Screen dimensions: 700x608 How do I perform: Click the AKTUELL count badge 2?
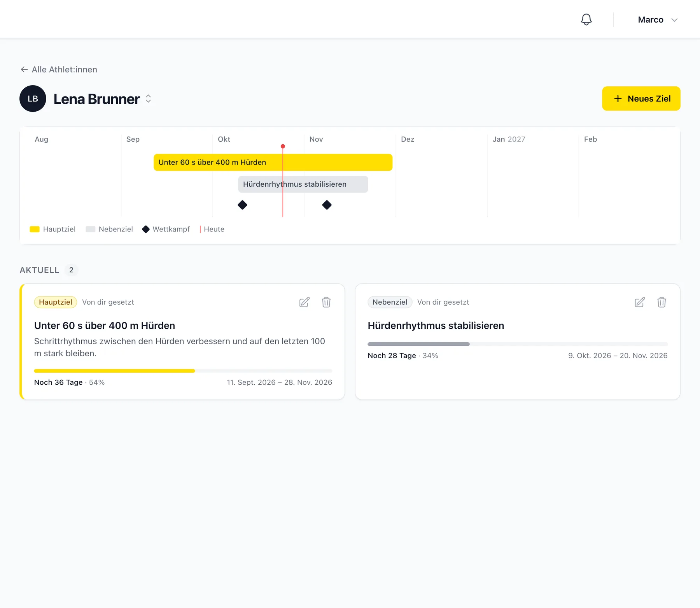(71, 270)
